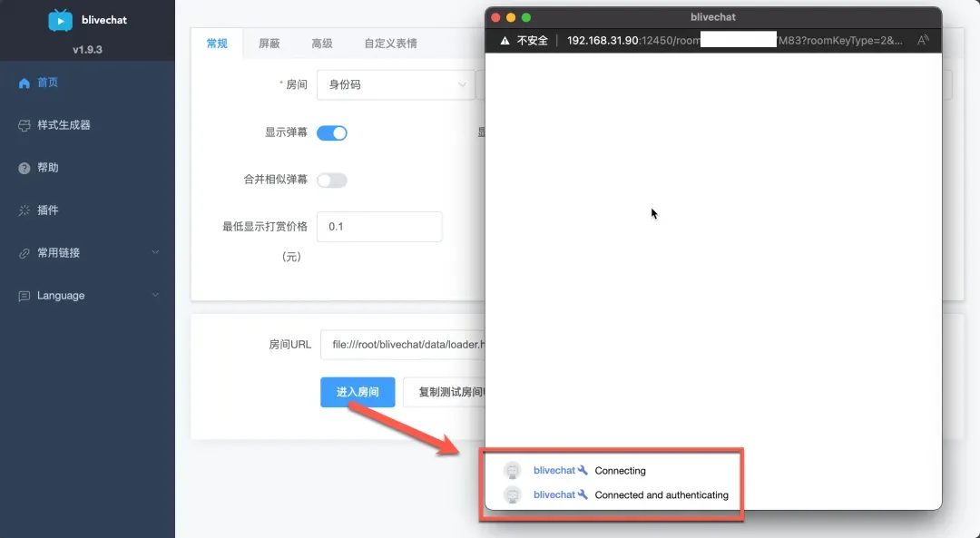Click the Connected and authenticating message text
This screenshot has height=538, width=980.
coord(661,494)
